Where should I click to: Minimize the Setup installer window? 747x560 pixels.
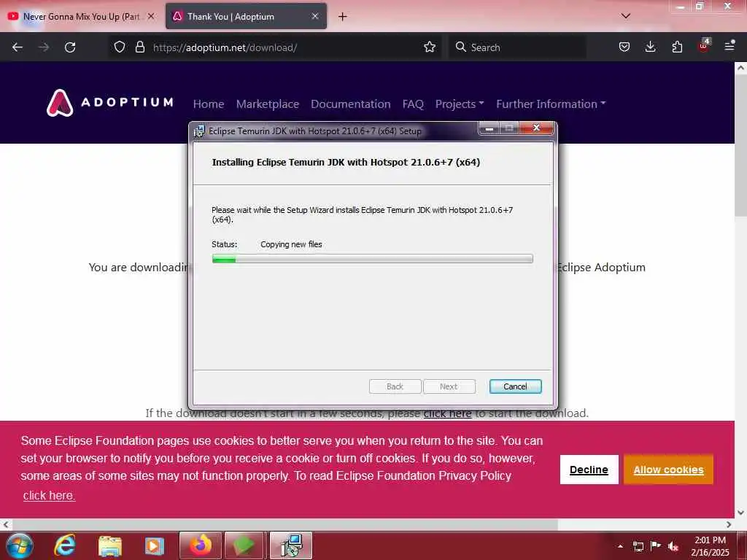[489, 128]
